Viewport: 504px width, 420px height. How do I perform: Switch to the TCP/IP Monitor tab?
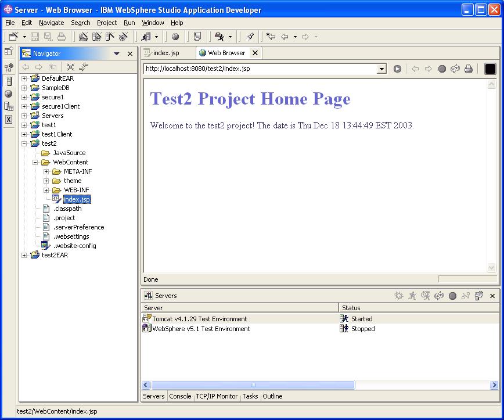[x=217, y=396]
